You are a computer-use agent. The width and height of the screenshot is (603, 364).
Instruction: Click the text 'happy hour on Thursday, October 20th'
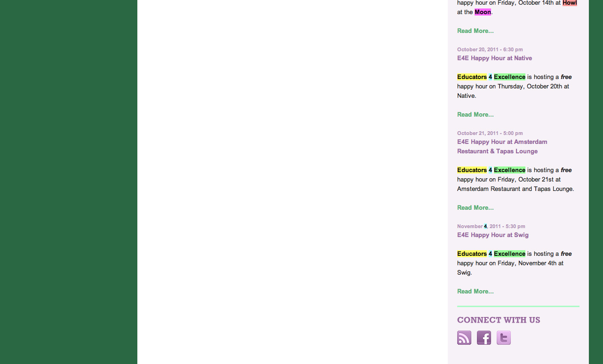click(x=509, y=87)
